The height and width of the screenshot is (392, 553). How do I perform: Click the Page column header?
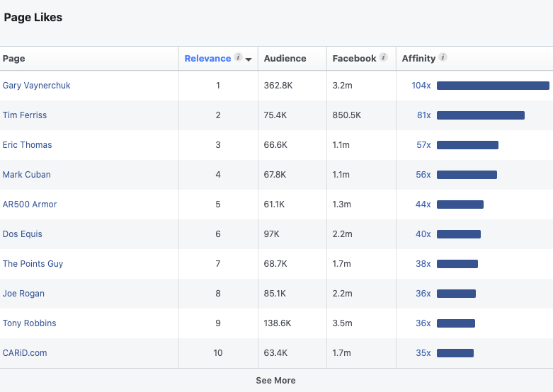coord(13,59)
